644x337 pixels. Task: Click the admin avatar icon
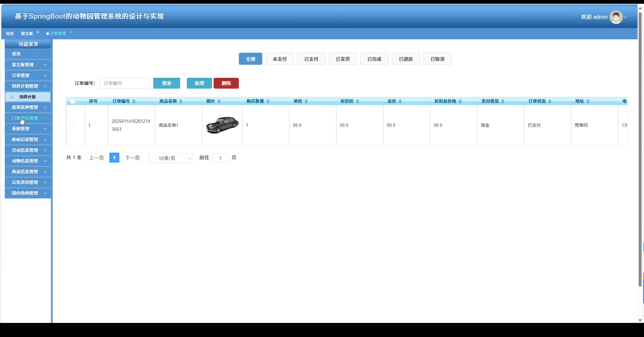point(616,17)
